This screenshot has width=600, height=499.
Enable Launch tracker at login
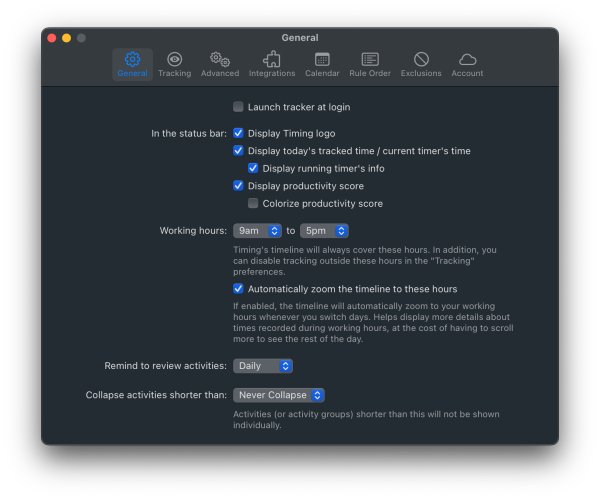239,107
